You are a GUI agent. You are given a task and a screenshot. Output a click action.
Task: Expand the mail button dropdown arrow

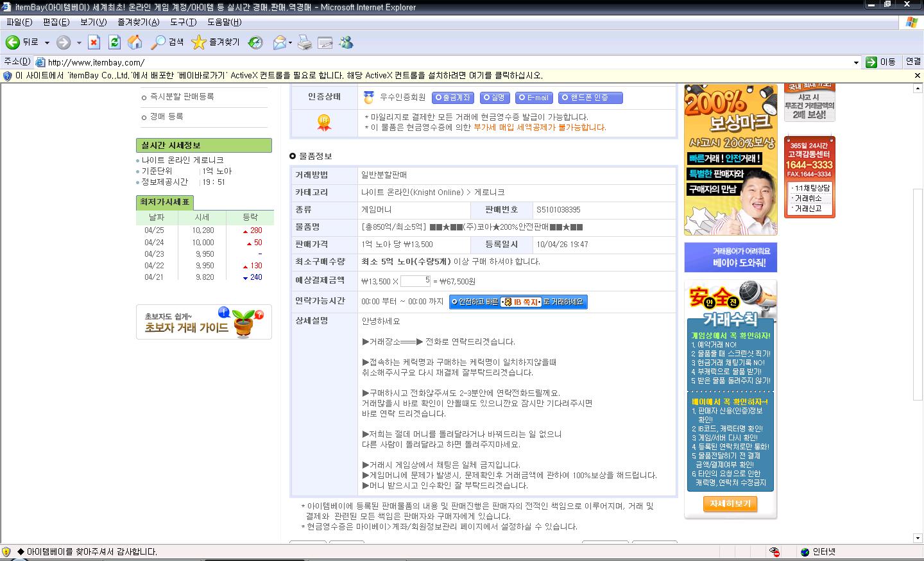click(x=290, y=43)
